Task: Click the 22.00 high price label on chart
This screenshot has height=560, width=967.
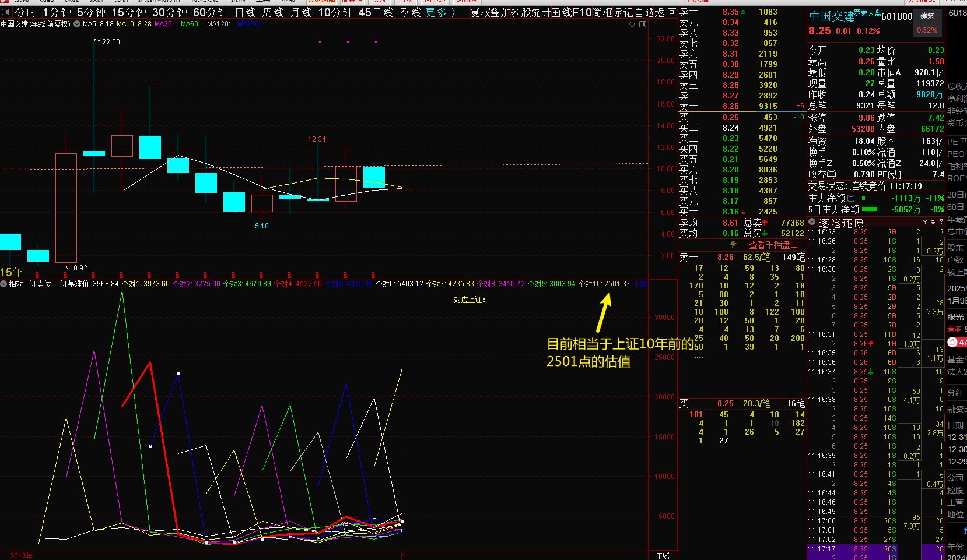Action: click(111, 42)
